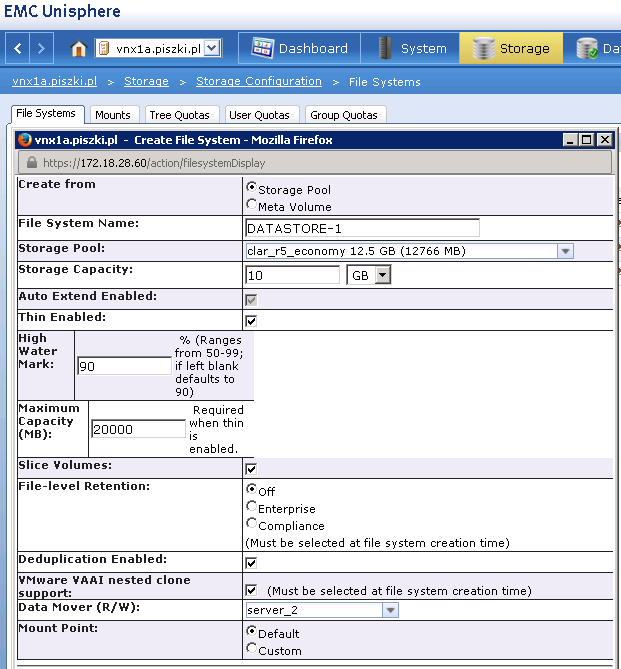This screenshot has height=669, width=621.
Task: Click the EMC Unisphere title text
Action: [x=62, y=12]
